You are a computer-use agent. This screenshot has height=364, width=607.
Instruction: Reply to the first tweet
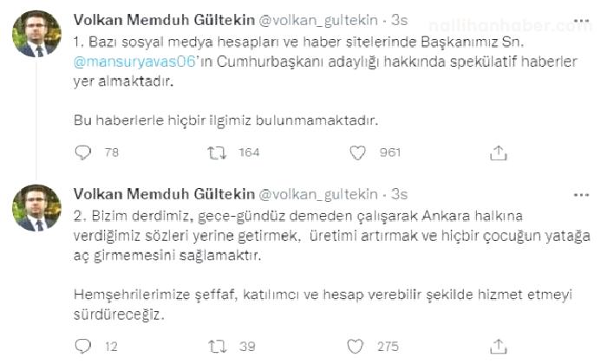pos(83,153)
